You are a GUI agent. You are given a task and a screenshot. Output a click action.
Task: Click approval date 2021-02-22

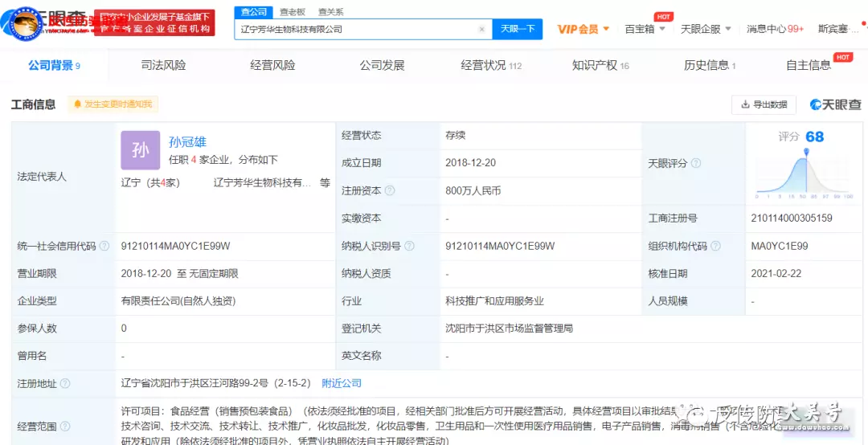point(775,273)
